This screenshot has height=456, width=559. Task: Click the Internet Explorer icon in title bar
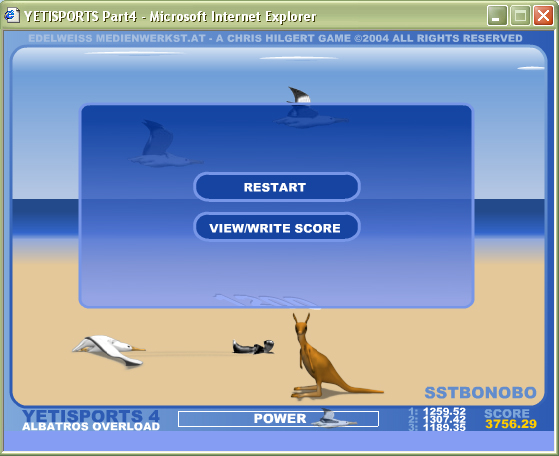(x=12, y=15)
